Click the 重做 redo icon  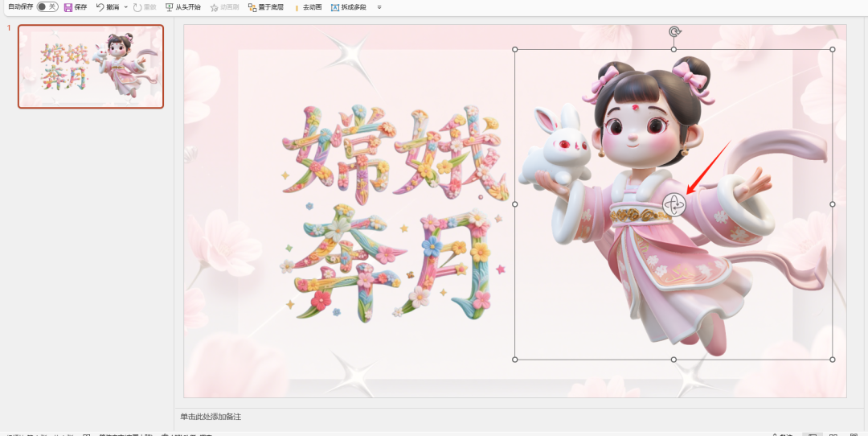[138, 7]
